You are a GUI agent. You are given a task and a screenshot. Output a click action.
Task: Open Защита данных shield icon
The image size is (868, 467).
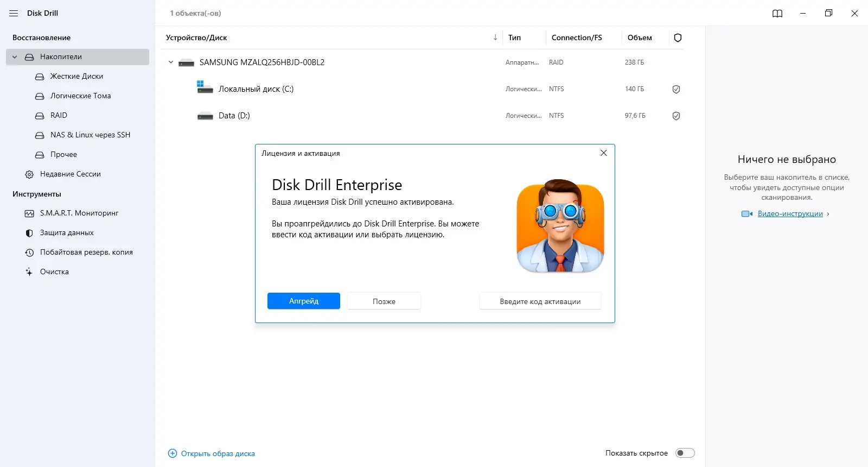point(29,233)
